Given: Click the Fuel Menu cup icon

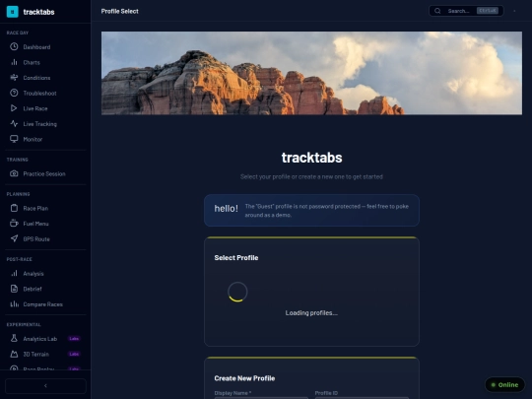Looking at the screenshot, I should [14, 224].
